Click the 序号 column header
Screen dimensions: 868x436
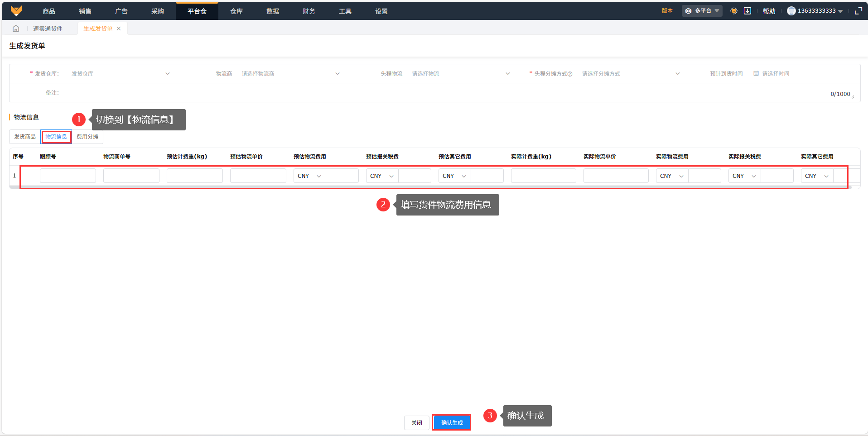(18, 157)
